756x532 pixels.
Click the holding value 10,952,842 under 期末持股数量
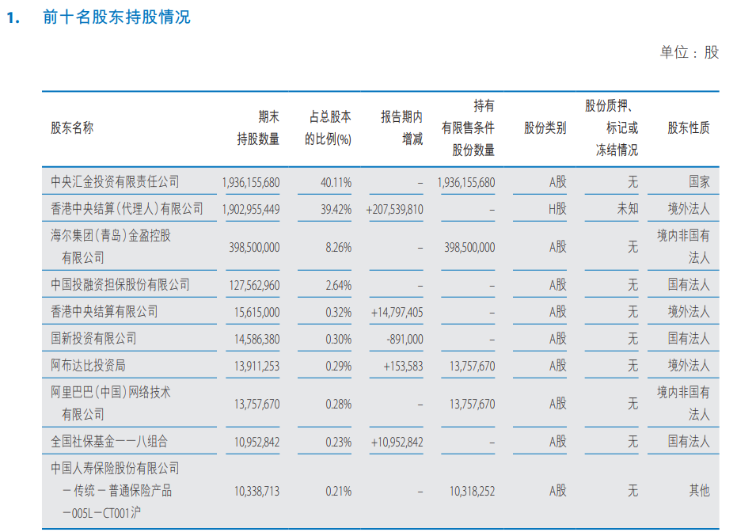257,442
